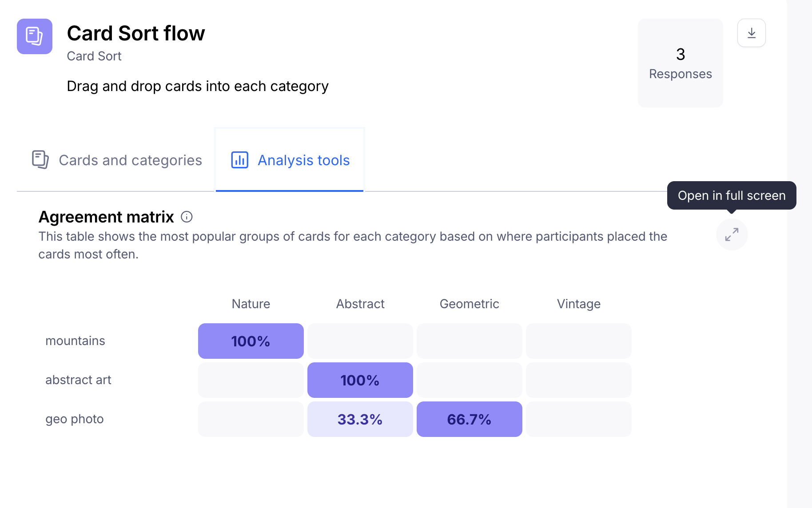Click the geo photo row label
This screenshot has height=508, width=812.
pos(75,419)
